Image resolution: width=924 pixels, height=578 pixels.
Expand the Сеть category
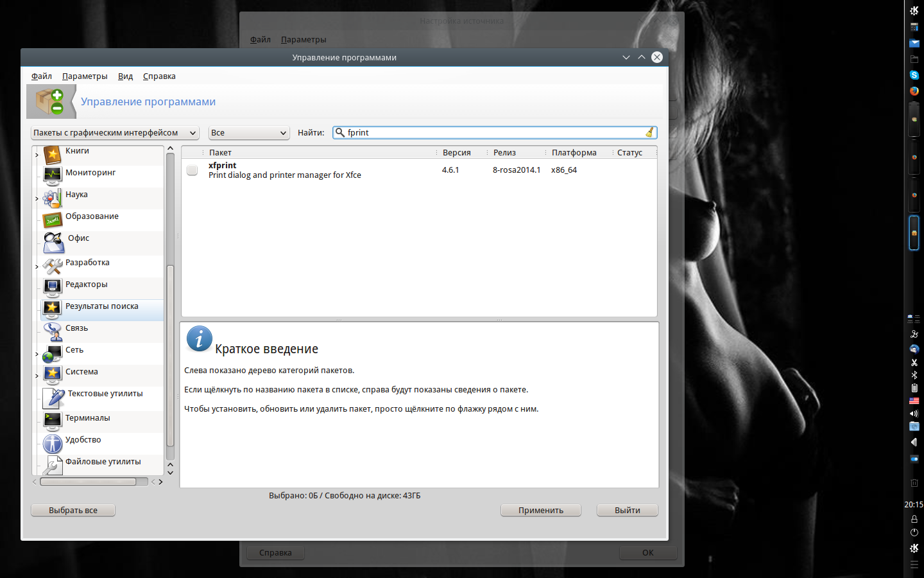(37, 354)
